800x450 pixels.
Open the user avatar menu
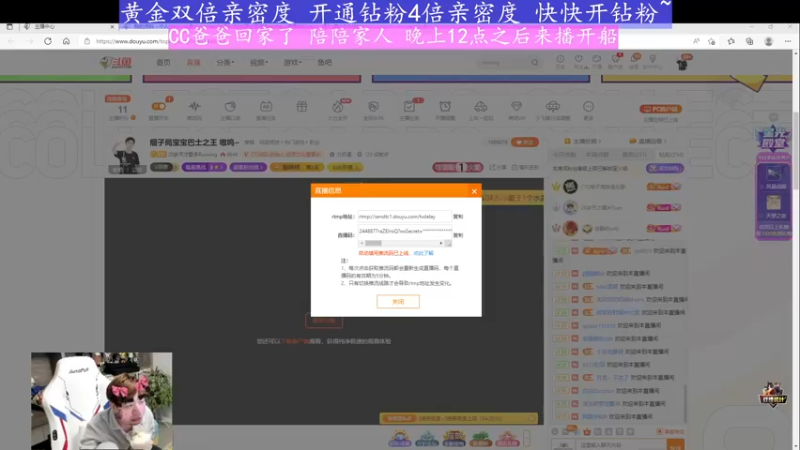[682, 63]
